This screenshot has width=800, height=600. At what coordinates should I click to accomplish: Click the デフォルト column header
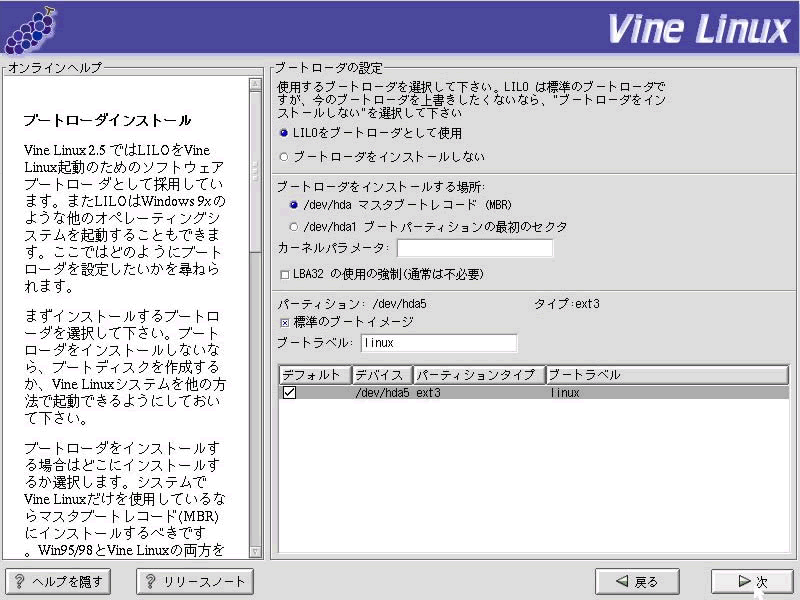[x=315, y=375]
